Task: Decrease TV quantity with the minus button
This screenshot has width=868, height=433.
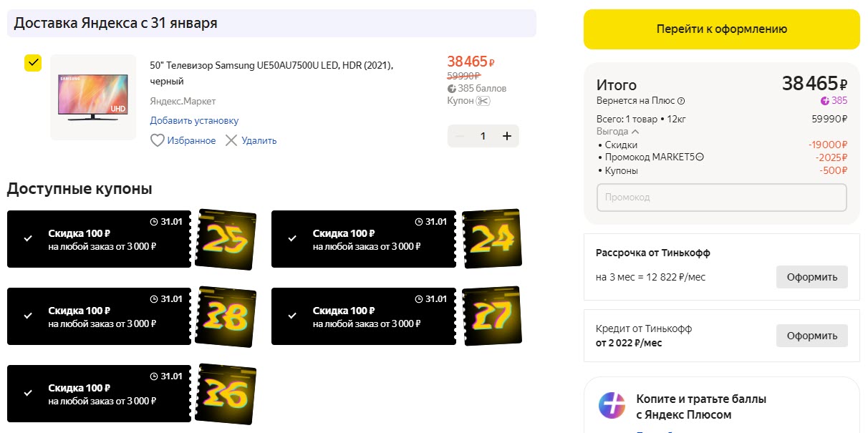Action: (460, 136)
